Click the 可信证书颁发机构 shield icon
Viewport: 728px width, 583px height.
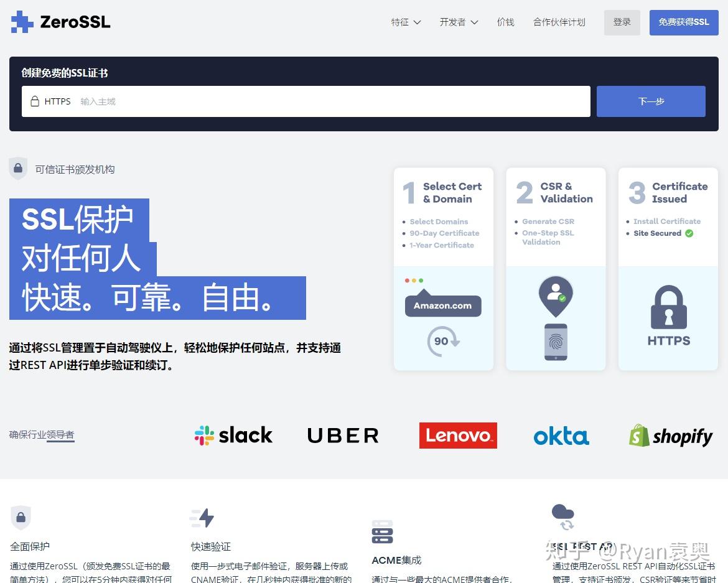tap(18, 168)
